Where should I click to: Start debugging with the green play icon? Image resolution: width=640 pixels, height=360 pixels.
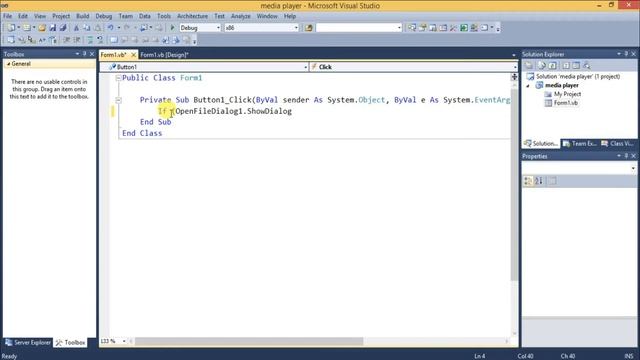[x=172, y=28]
